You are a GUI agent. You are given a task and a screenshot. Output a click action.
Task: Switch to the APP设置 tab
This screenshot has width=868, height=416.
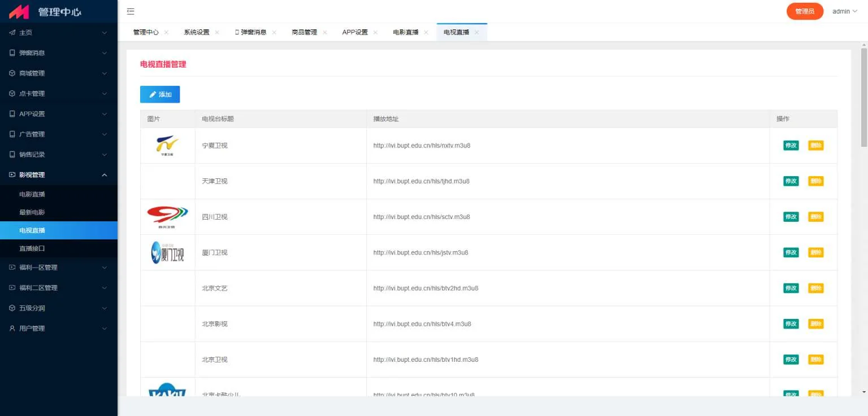tap(354, 32)
